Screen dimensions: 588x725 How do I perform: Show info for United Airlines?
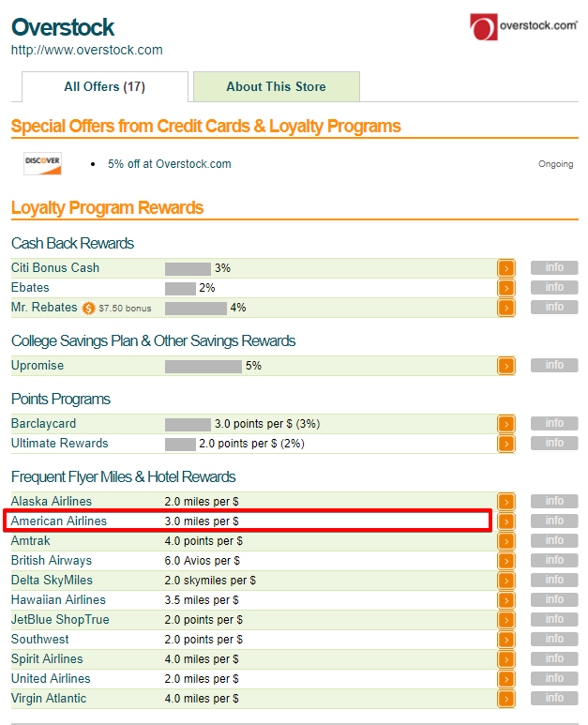(554, 678)
